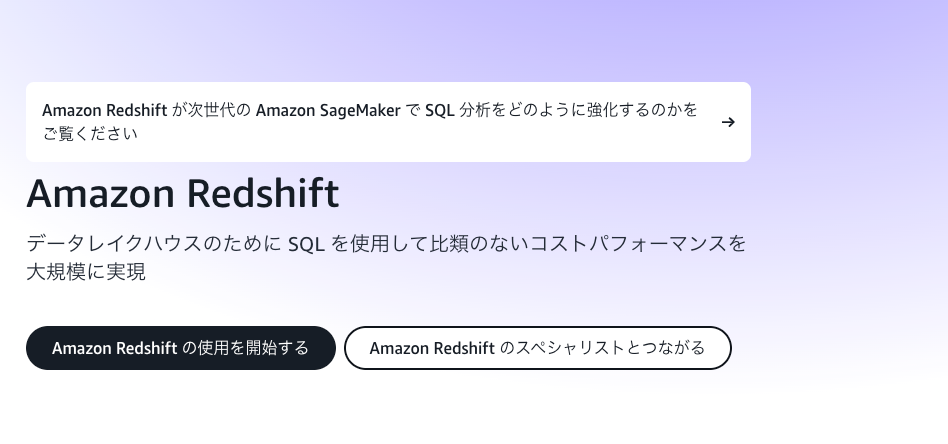
Task: Click the right arrow icon in the banner
Action: tap(728, 122)
